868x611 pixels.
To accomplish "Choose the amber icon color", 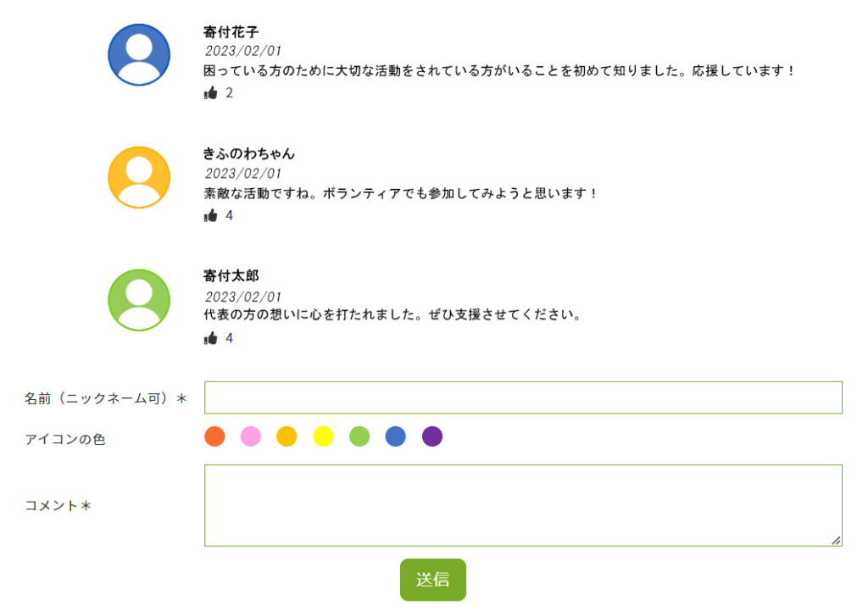I will pyautogui.click(x=287, y=436).
